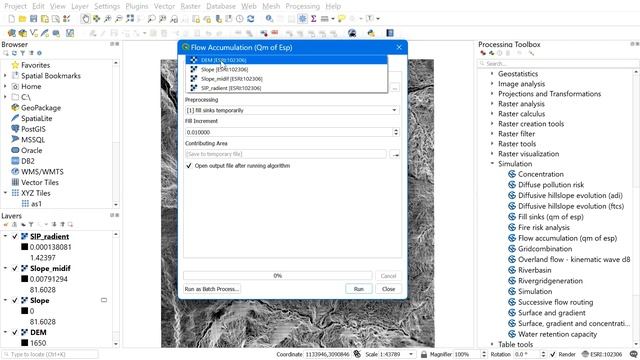
Task: Open the Processing menu
Action: [302, 6]
